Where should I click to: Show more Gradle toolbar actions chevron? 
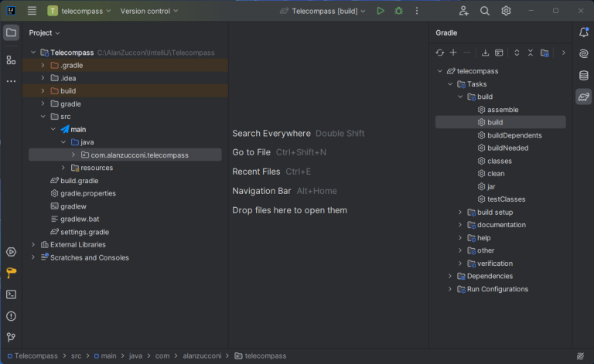click(563, 53)
